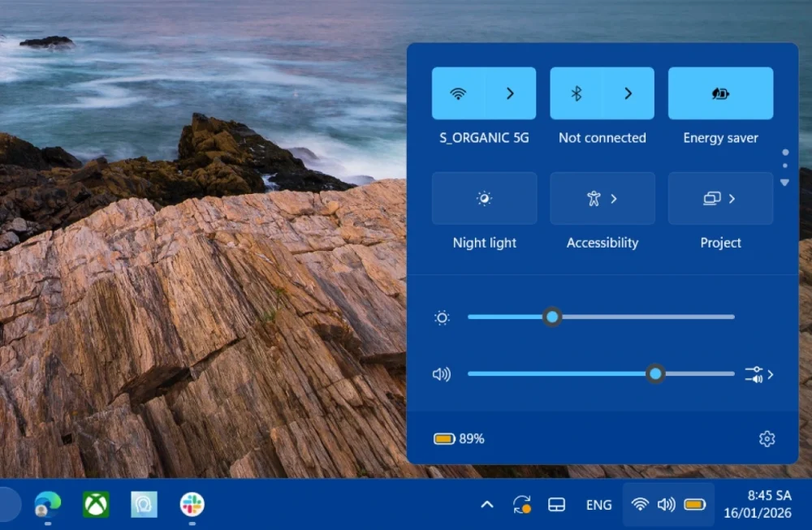
Task: Click taskbar battery icon
Action: 694,505
